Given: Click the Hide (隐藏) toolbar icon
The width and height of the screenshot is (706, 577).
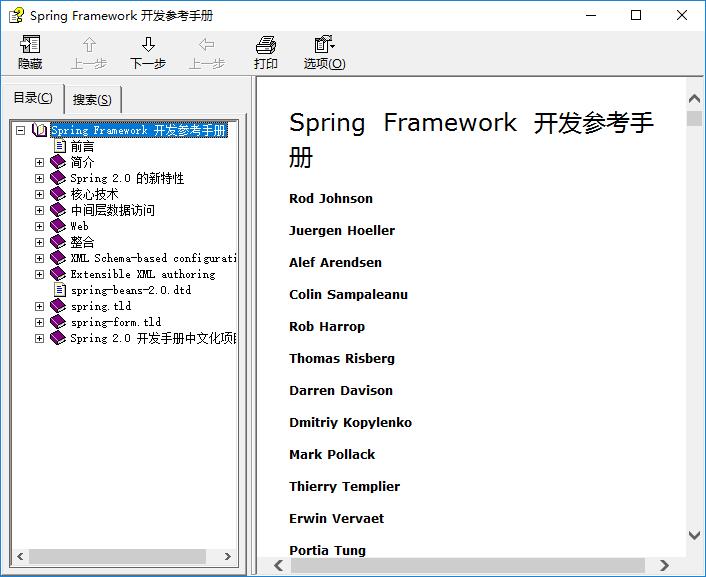Looking at the screenshot, I should 30,45.
